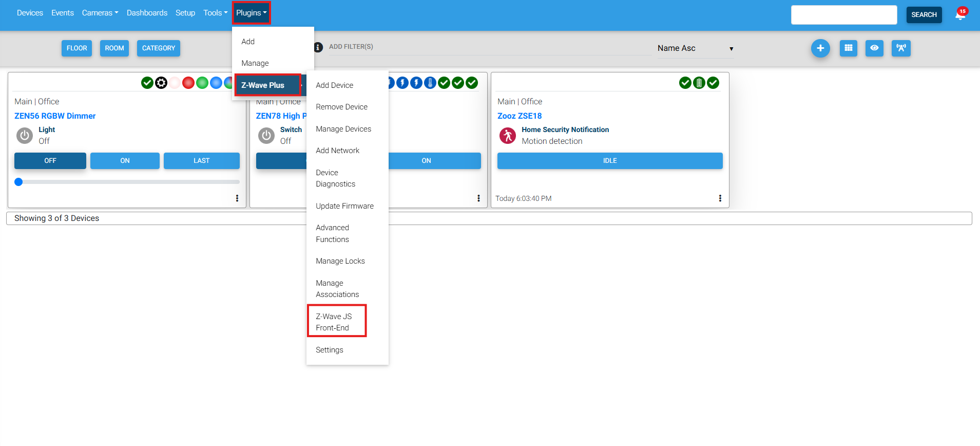The width and height of the screenshot is (980, 446).
Task: Open three-dot menu on Zooz ZSE18 card
Action: (x=720, y=198)
